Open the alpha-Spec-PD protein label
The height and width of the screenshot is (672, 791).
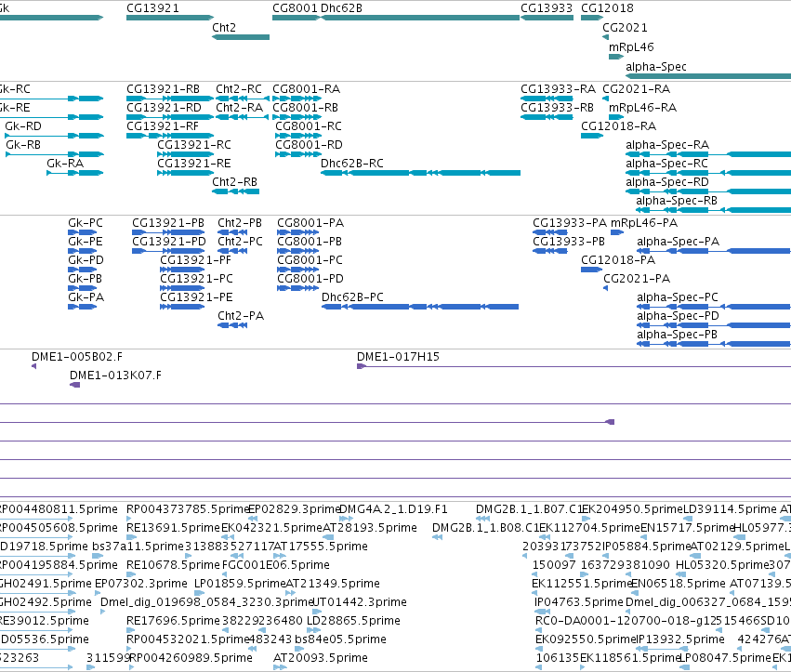point(678,316)
